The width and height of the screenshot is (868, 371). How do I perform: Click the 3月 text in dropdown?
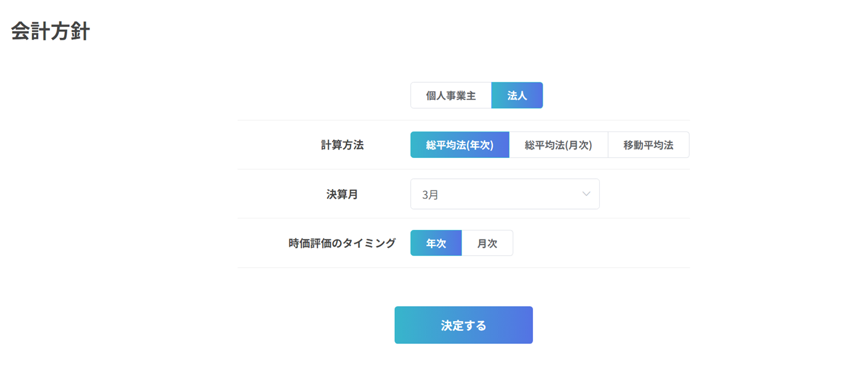click(x=430, y=195)
